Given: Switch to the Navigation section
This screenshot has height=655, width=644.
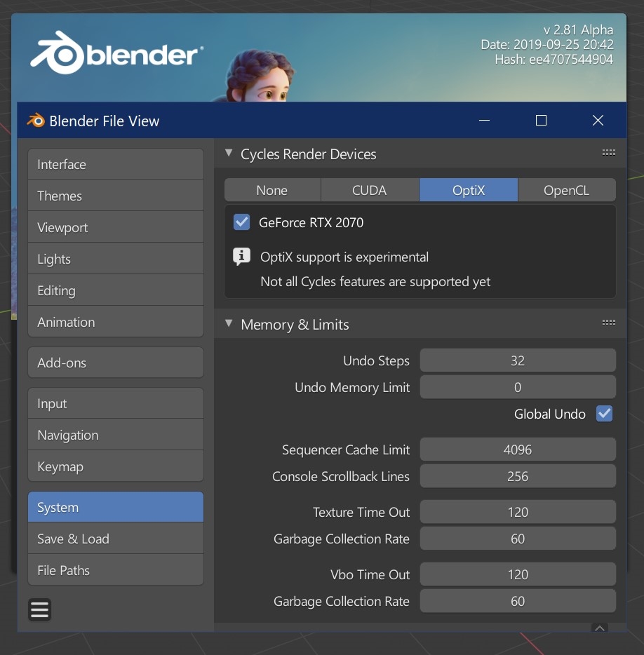Looking at the screenshot, I should point(116,435).
